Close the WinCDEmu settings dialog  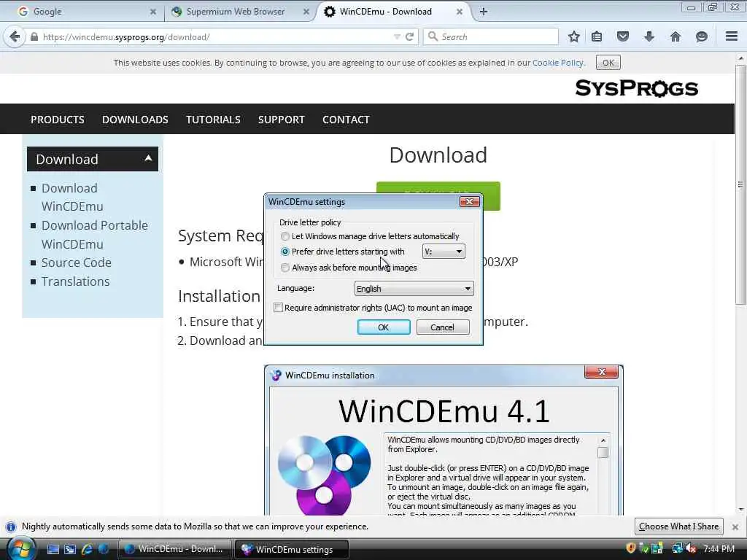[469, 202]
